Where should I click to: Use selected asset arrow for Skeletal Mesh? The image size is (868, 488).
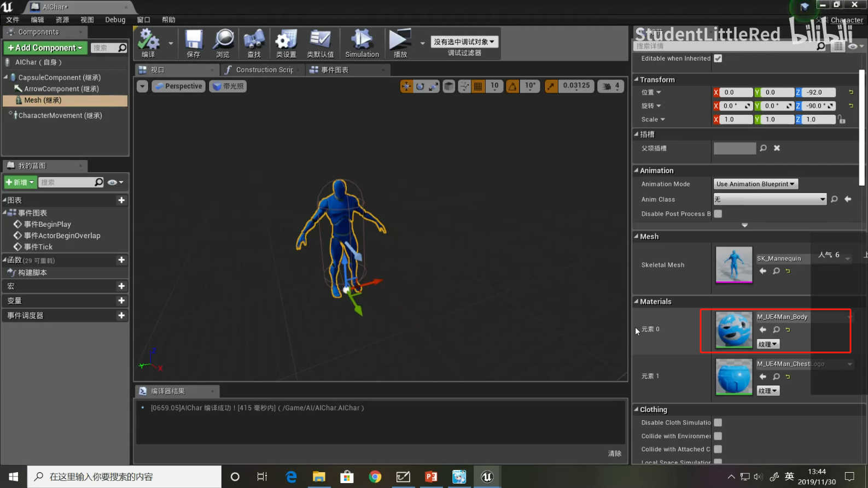tap(763, 271)
